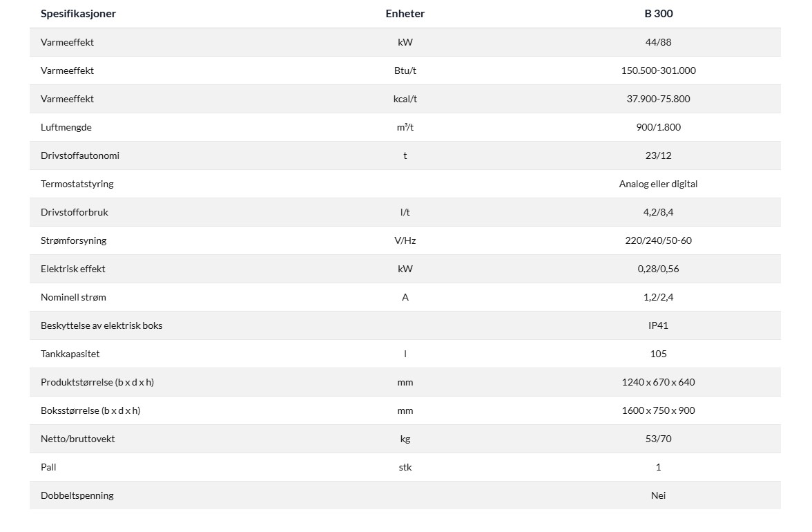Select the 44/88 heat output value
This screenshot has height=532, width=812.
tap(658, 42)
